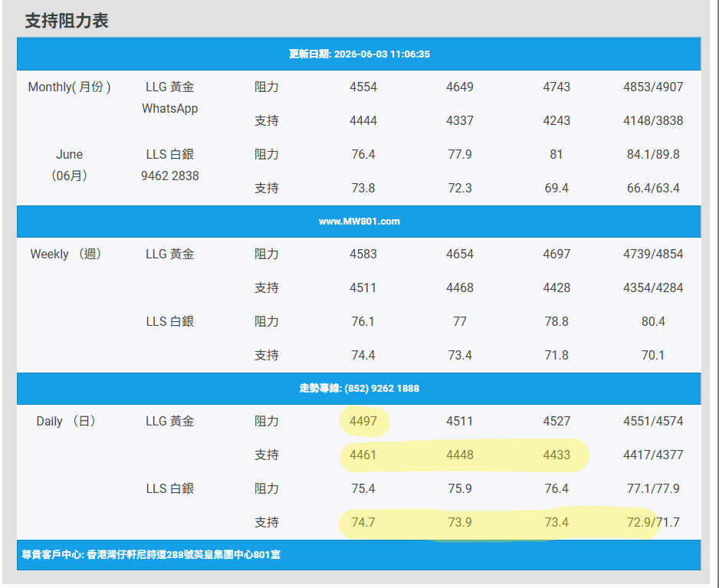Click the 9462 2838 WhatsApp number

(169, 176)
